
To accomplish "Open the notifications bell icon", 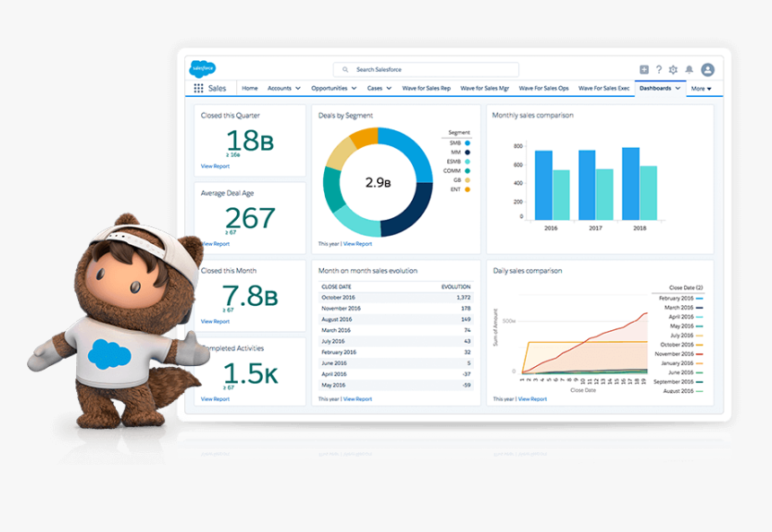I will click(x=689, y=69).
